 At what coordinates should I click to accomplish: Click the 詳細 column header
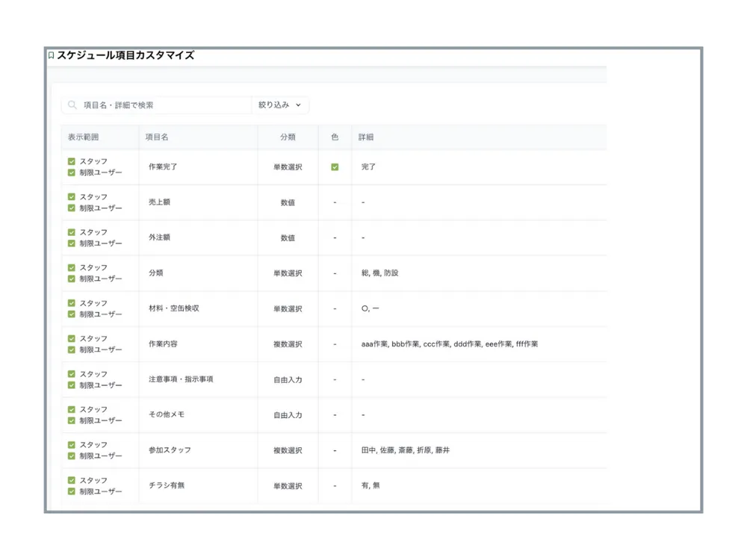366,137
